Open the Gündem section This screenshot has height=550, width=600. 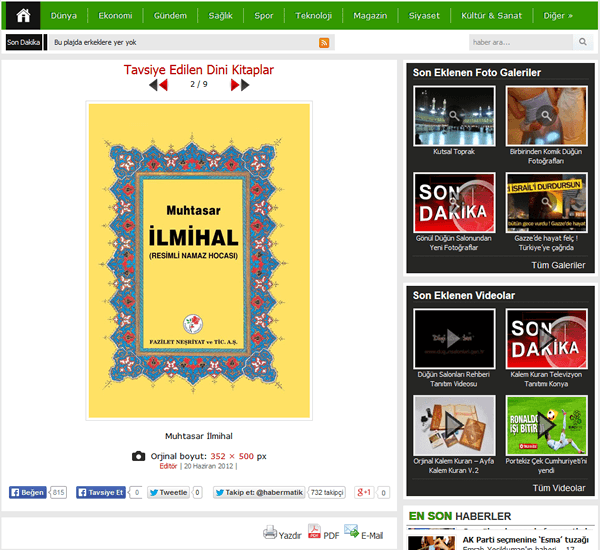tap(170, 16)
